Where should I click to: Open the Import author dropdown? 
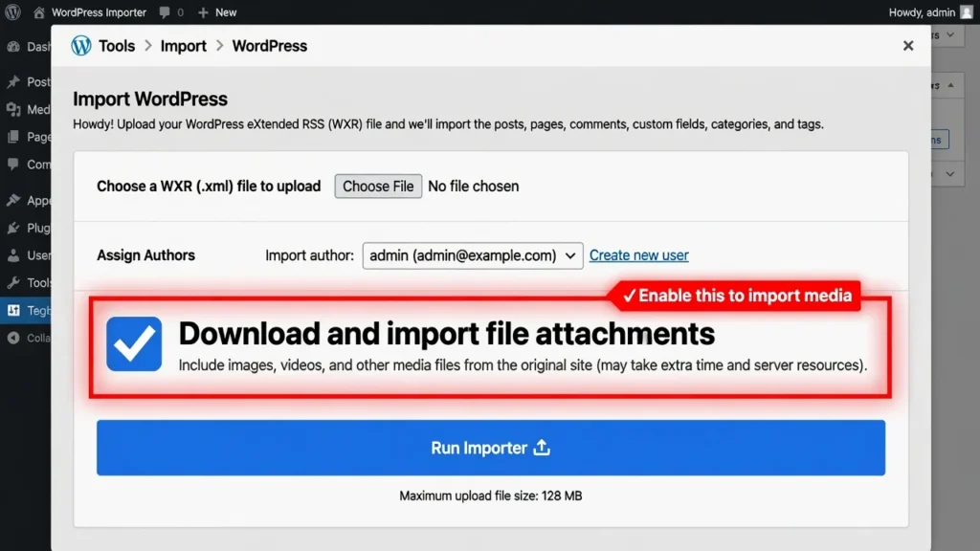[473, 255]
